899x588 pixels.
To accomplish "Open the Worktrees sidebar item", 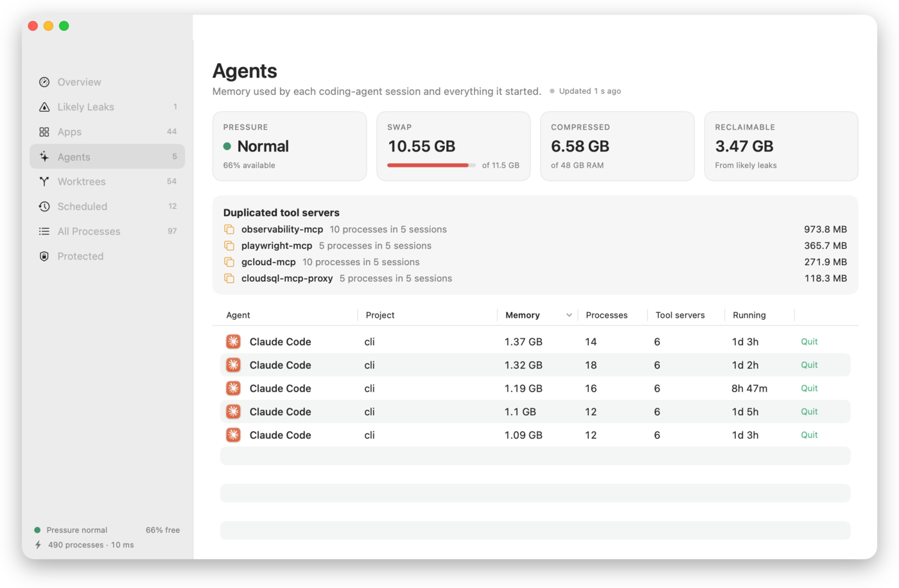I will [107, 182].
